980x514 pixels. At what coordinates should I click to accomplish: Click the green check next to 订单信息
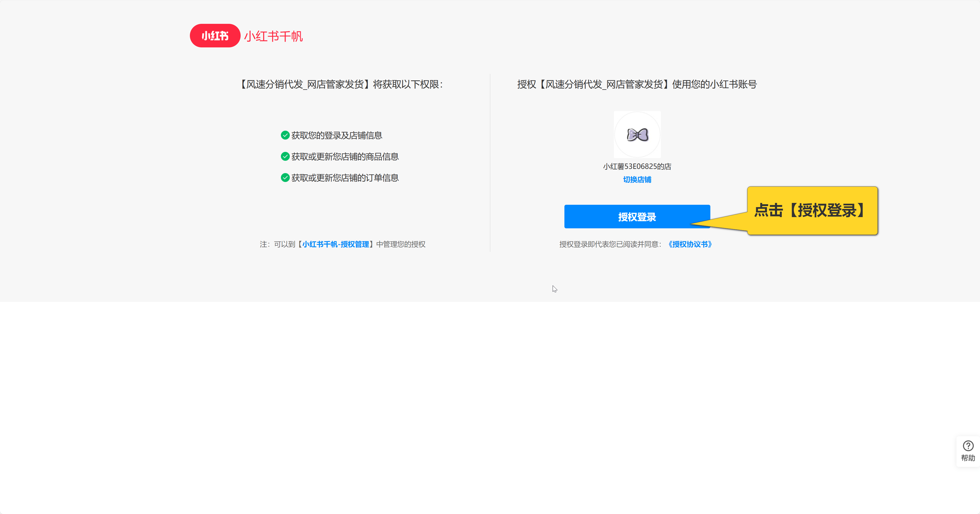(x=285, y=178)
